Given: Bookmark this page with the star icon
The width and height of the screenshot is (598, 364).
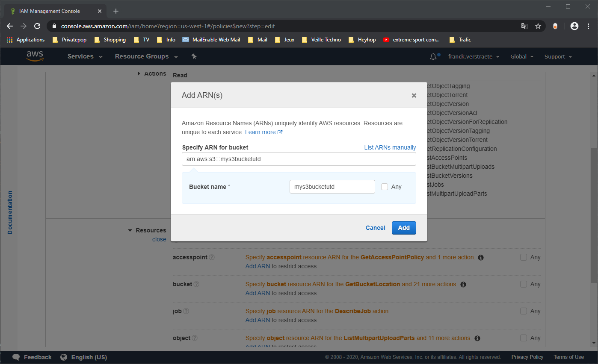Looking at the screenshot, I should 538,26.
